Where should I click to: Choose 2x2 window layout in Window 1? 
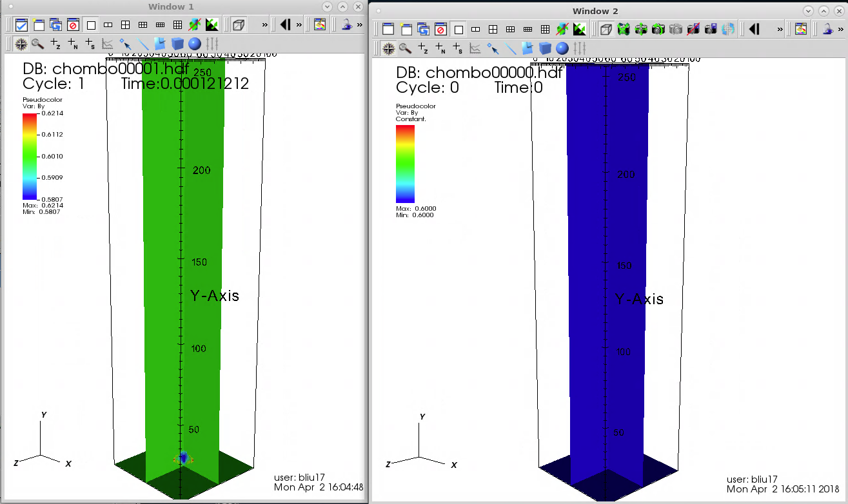tap(126, 25)
